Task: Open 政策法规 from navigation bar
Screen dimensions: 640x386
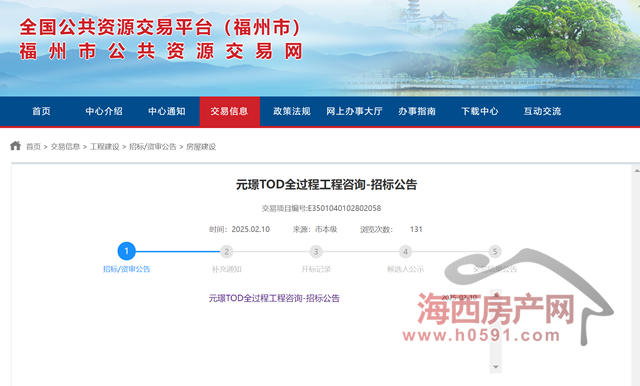Action: point(292,111)
